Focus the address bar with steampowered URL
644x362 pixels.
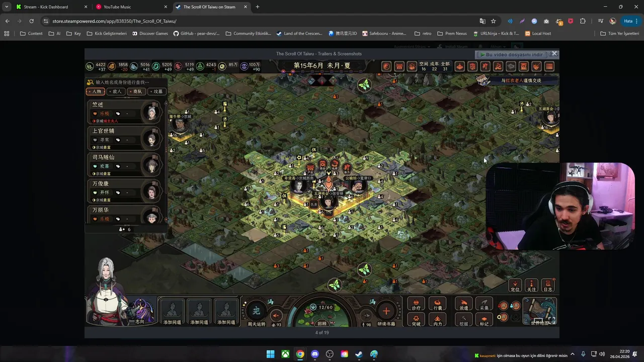[262, 21]
